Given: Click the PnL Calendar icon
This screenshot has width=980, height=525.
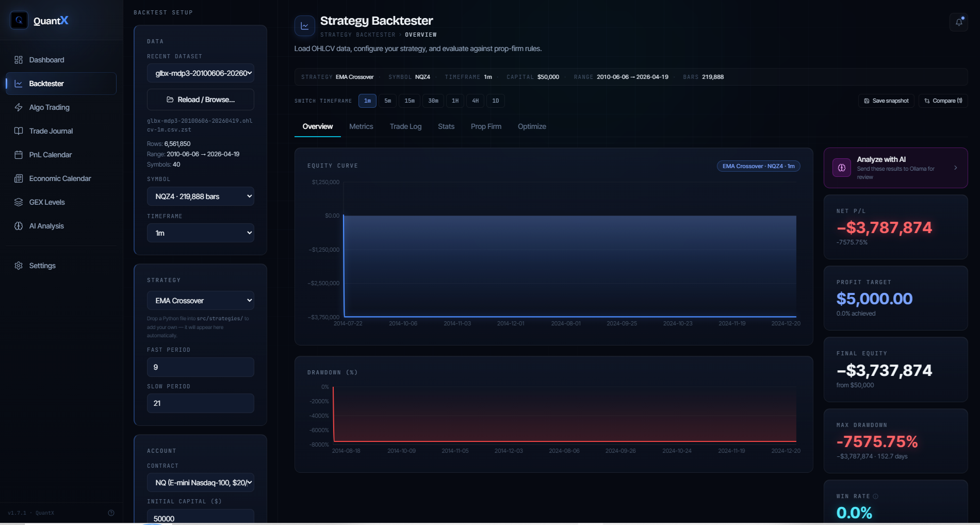Looking at the screenshot, I should pyautogui.click(x=19, y=155).
